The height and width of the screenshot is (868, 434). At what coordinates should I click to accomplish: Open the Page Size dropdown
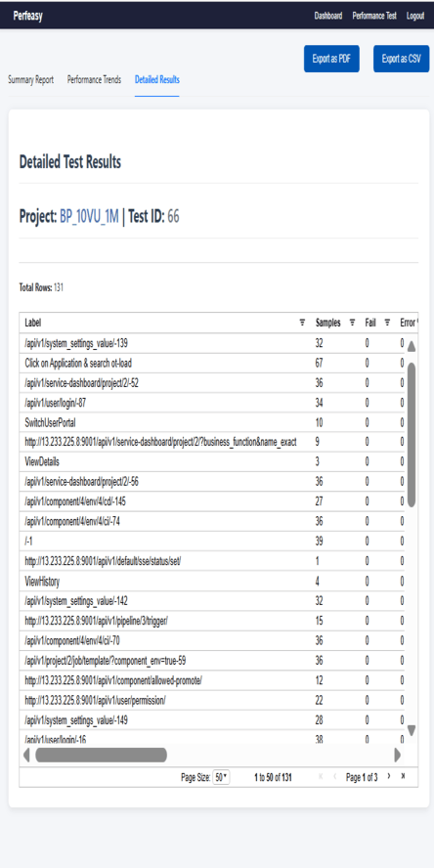pyautogui.click(x=221, y=777)
